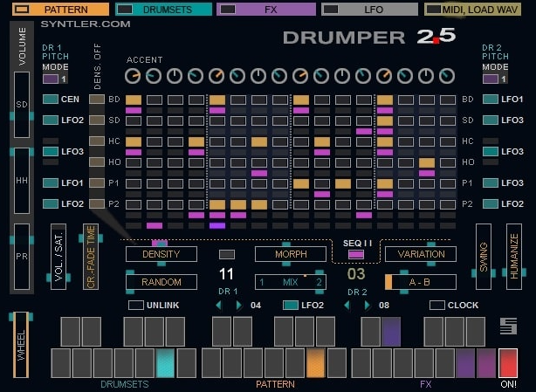Toggle BD row step 2
The image size is (536, 392).
click(x=155, y=100)
